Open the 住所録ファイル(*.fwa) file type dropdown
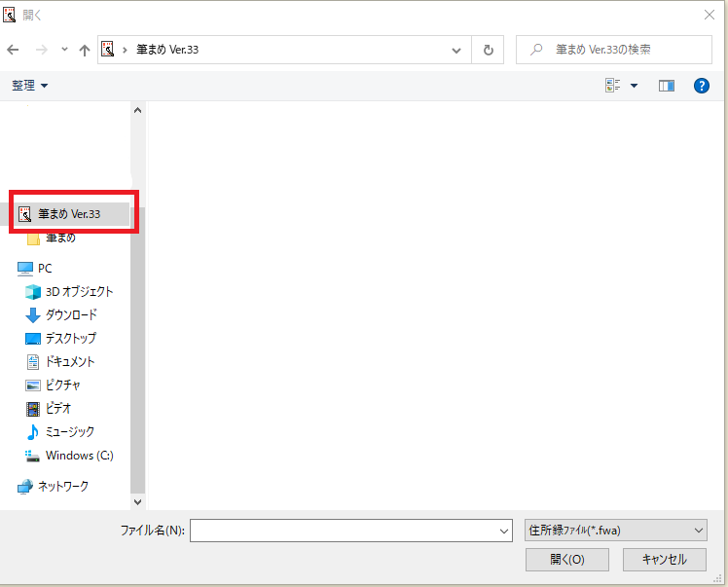 pyautogui.click(x=616, y=531)
